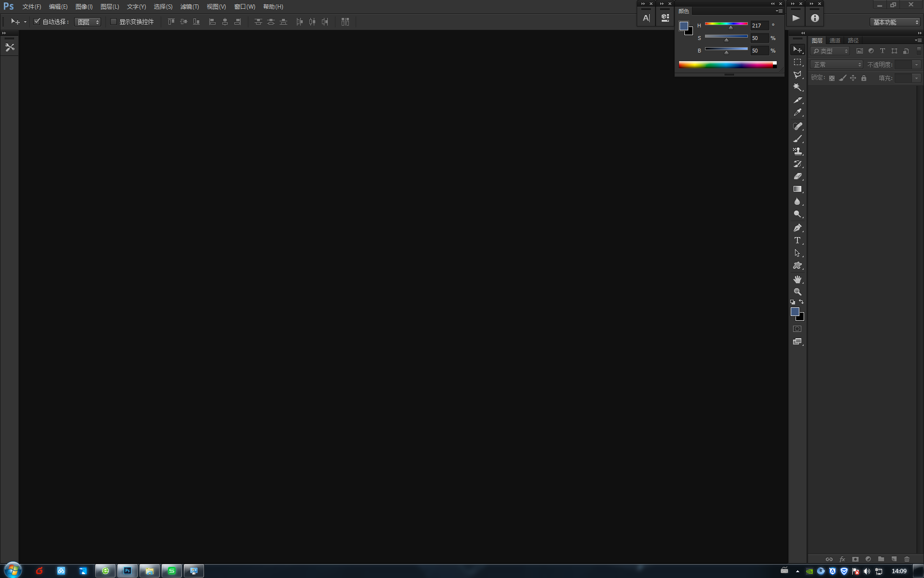Toggle pixel layer filter
Image resolution: width=924 pixels, height=578 pixels.
(860, 51)
